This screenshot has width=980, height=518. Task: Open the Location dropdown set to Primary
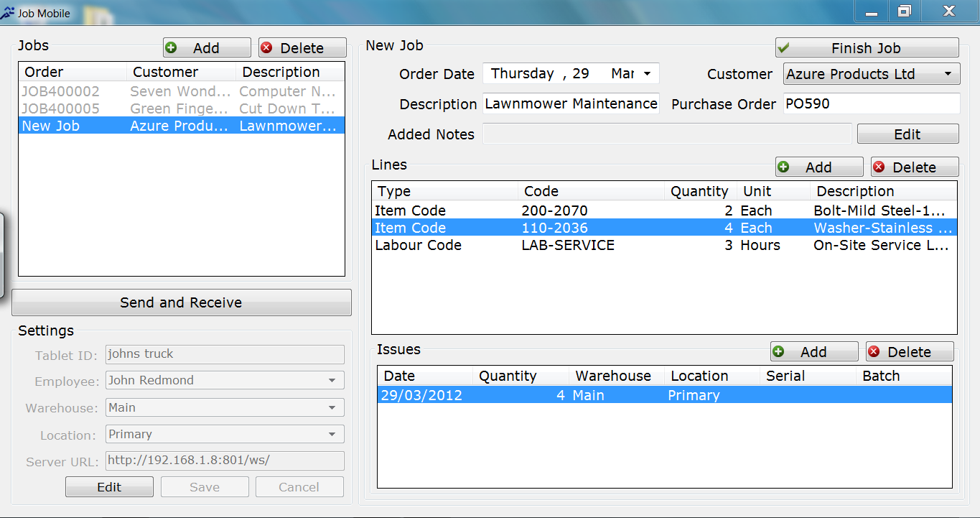pyautogui.click(x=225, y=434)
